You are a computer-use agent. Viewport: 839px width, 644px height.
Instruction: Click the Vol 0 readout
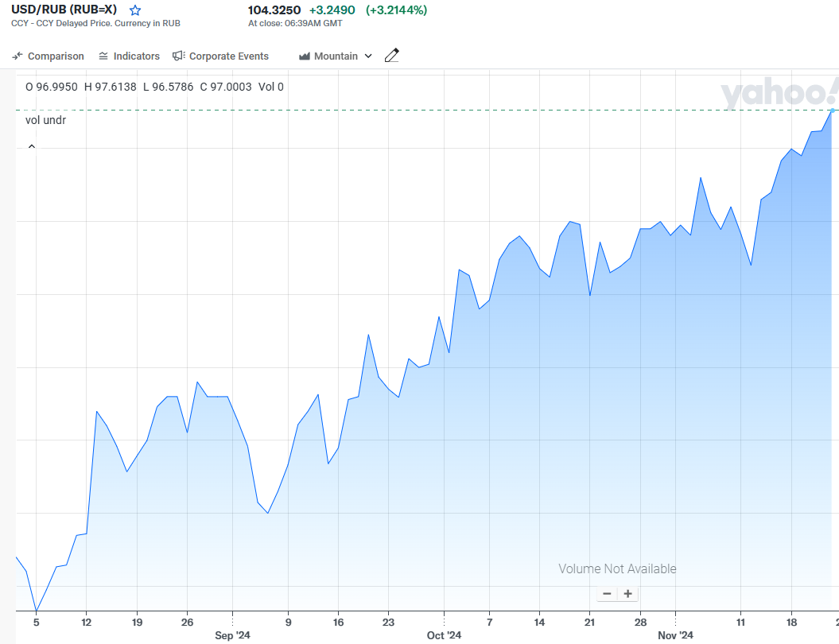click(x=270, y=87)
